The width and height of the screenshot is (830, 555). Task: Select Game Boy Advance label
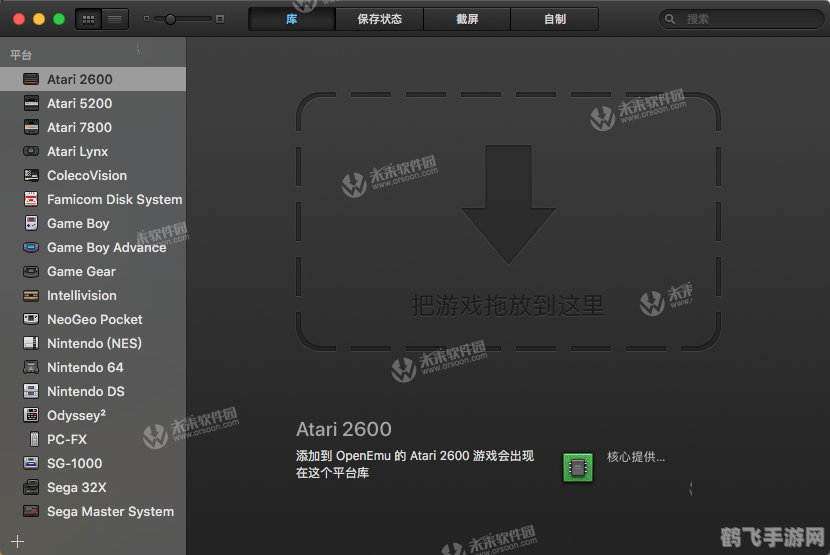pyautogui.click(x=106, y=247)
